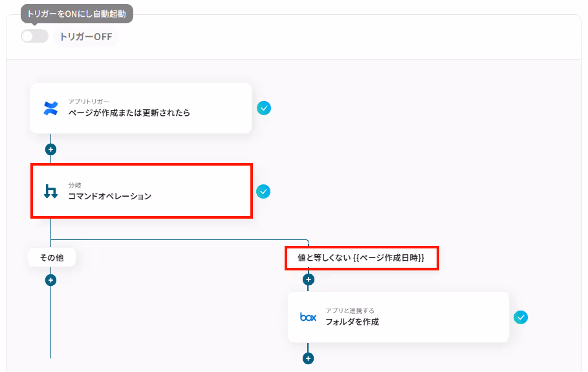Add step under the 値と等しくない condition
Image resolution: width=588 pixels, height=372 pixels.
(x=309, y=279)
